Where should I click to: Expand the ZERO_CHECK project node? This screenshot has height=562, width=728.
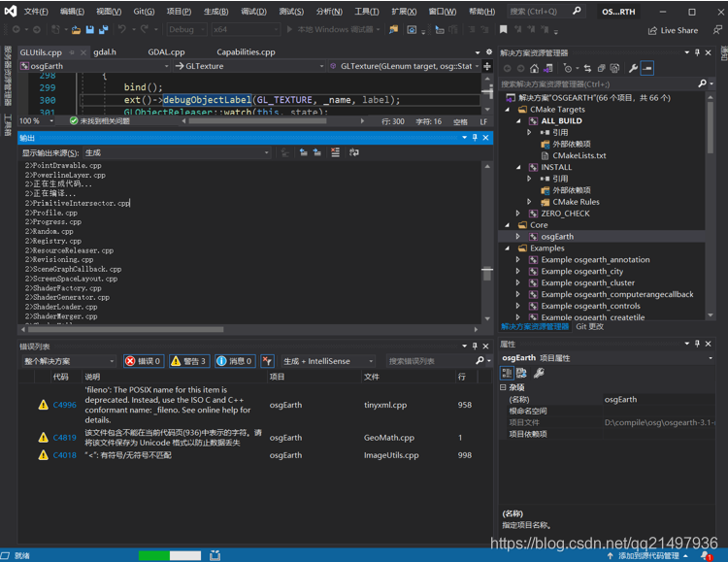[518, 214]
